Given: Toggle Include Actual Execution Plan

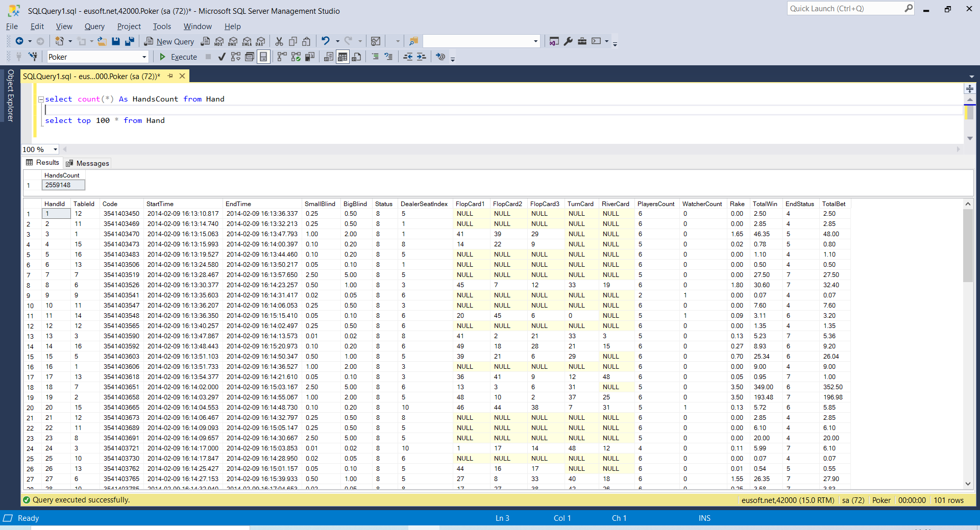Looking at the screenshot, I should pos(282,57).
